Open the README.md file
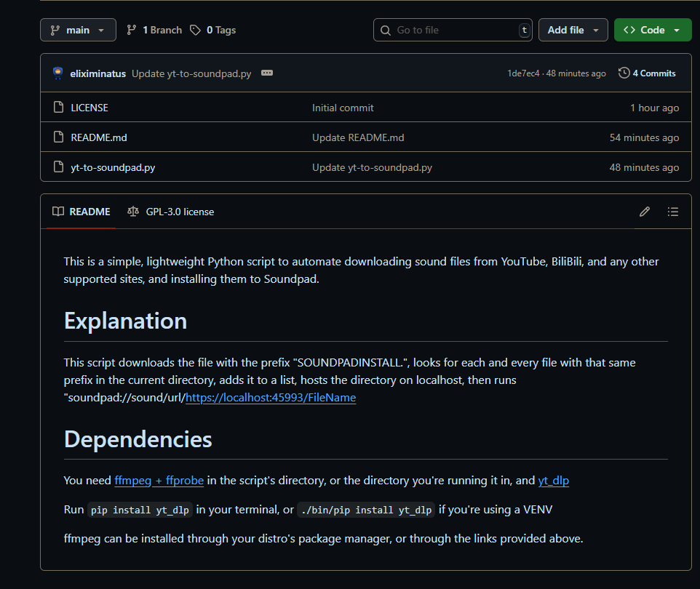This screenshot has height=589, width=700. pos(99,137)
